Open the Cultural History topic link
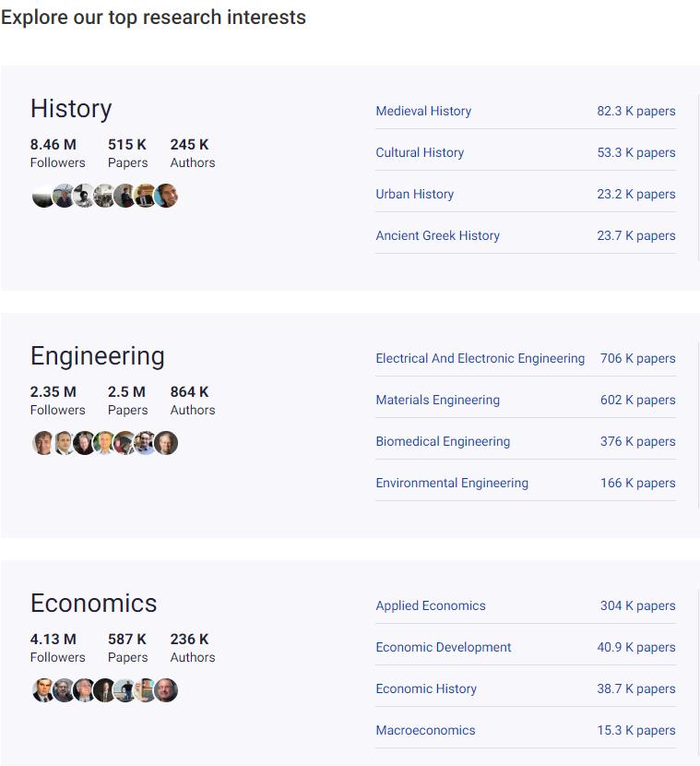Screen dimensions: 700x766 tap(420, 152)
